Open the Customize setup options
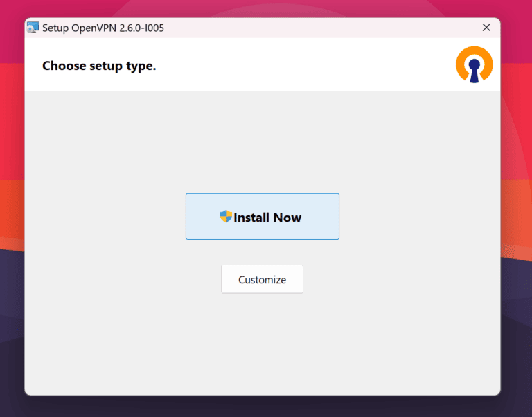The width and height of the screenshot is (532, 417). (262, 279)
